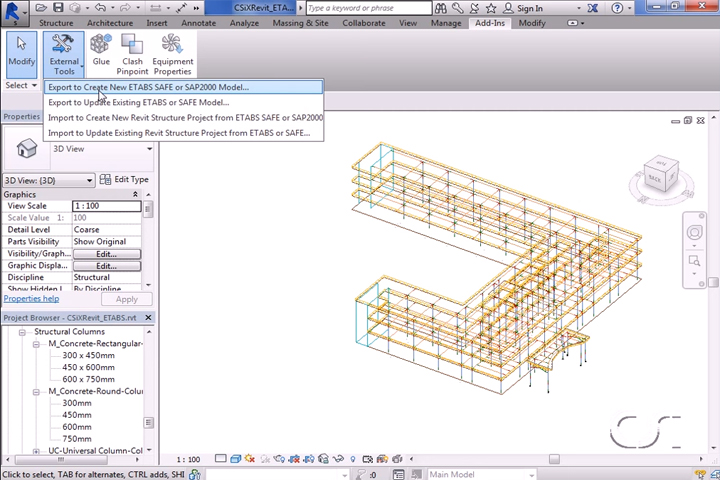Click the Apply button in Properties
720x480 pixels.
tap(127, 299)
